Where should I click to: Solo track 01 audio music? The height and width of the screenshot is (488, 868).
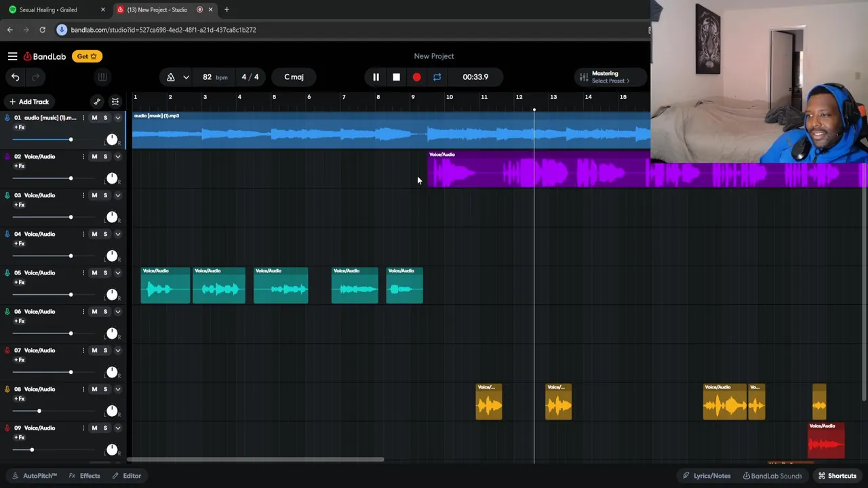(x=105, y=118)
